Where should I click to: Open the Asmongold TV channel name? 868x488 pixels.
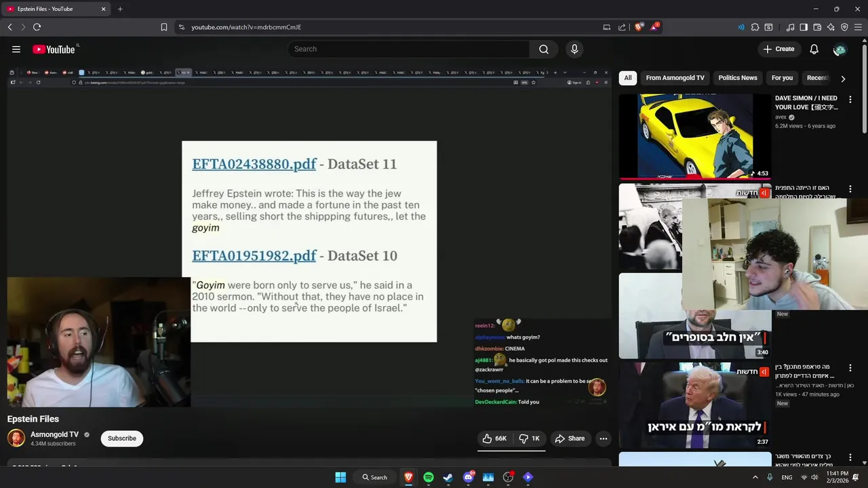[x=54, y=434]
